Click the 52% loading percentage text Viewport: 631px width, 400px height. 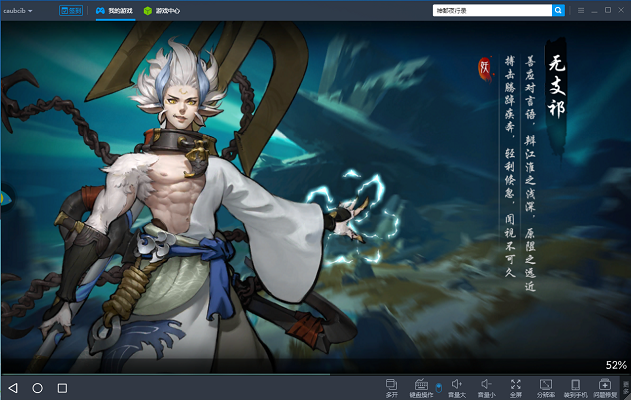click(x=616, y=365)
